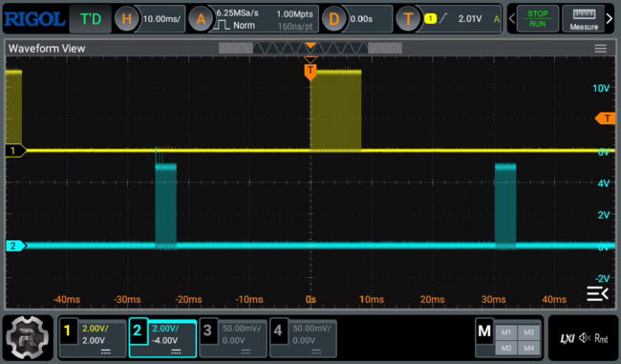The height and width of the screenshot is (364, 621).
Task: Click the channel 2 ground level marker
Action: click(15, 246)
